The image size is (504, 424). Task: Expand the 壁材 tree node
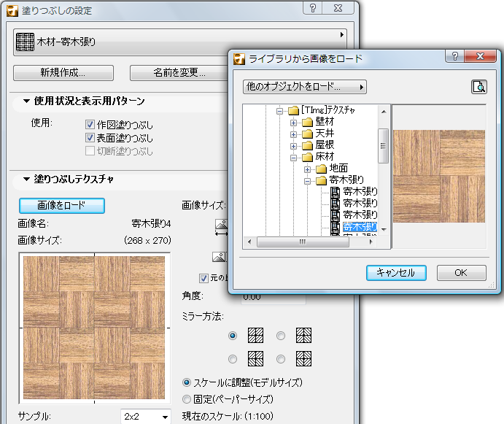293,123
